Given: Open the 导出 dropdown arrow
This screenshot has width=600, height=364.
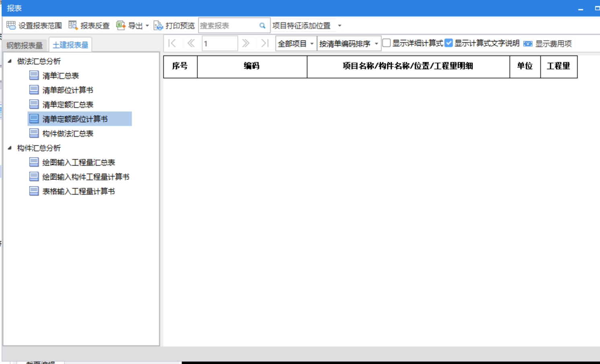Looking at the screenshot, I should (x=147, y=26).
